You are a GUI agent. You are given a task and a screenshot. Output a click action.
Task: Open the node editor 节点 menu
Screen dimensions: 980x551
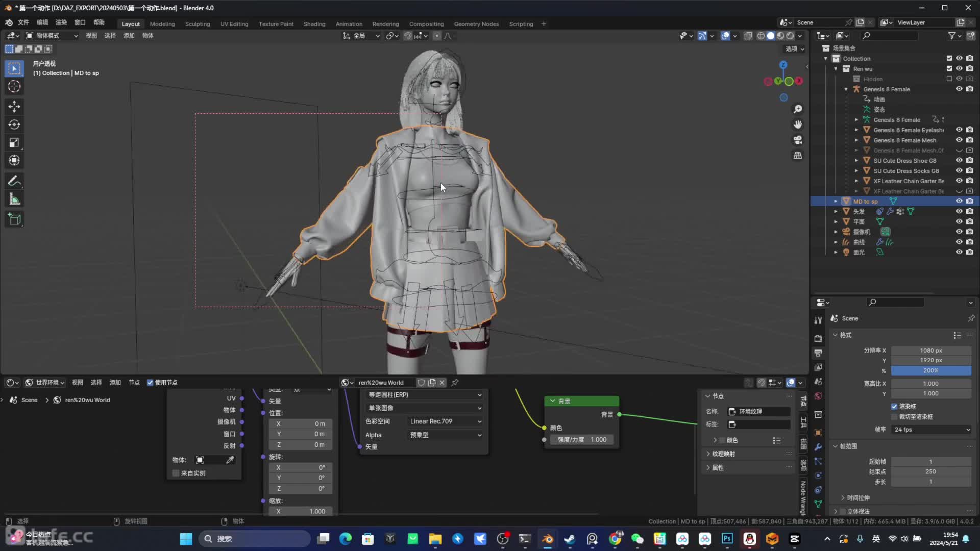[134, 383]
